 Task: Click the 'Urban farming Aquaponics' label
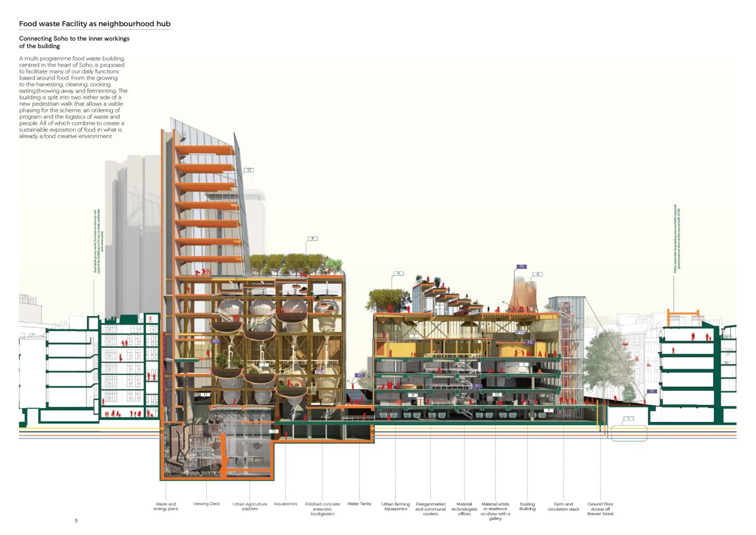coord(396,506)
